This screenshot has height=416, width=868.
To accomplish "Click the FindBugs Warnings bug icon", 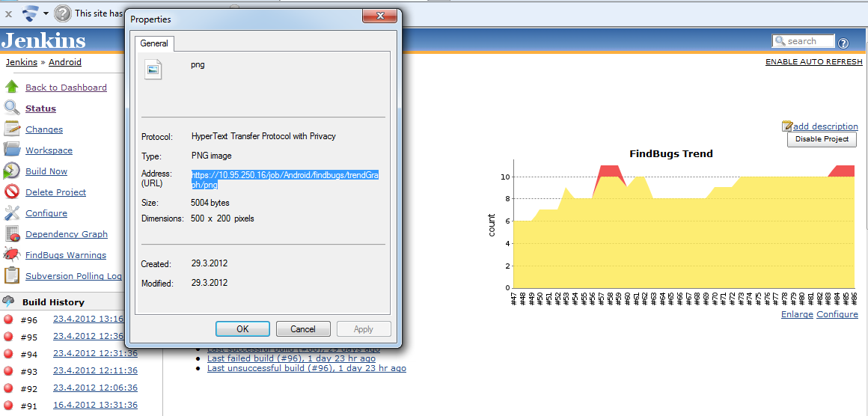I will pos(11,255).
